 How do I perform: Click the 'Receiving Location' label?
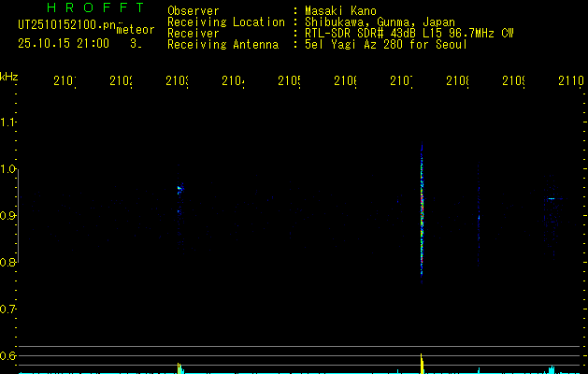click(x=226, y=22)
